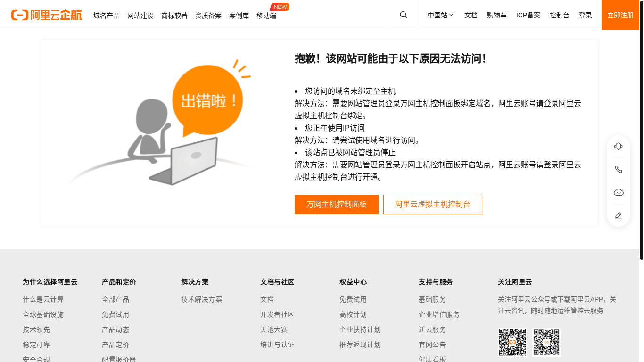The width and height of the screenshot is (644, 362).
Task: Open 免费试用 under 权益中心
Action: click(x=353, y=299)
